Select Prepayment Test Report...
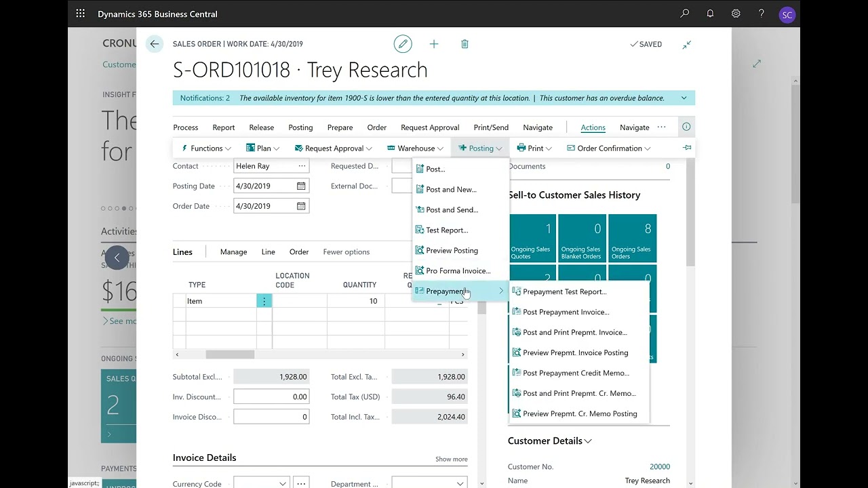 pyautogui.click(x=578, y=291)
